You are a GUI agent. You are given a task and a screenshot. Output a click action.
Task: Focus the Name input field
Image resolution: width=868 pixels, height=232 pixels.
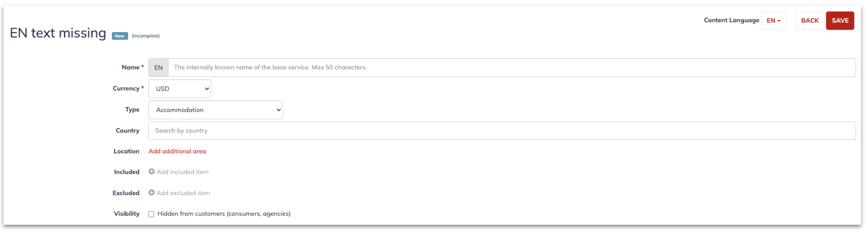click(512, 68)
